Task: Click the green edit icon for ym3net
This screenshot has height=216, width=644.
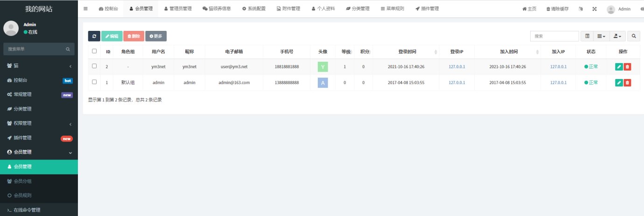Action: [x=619, y=67]
